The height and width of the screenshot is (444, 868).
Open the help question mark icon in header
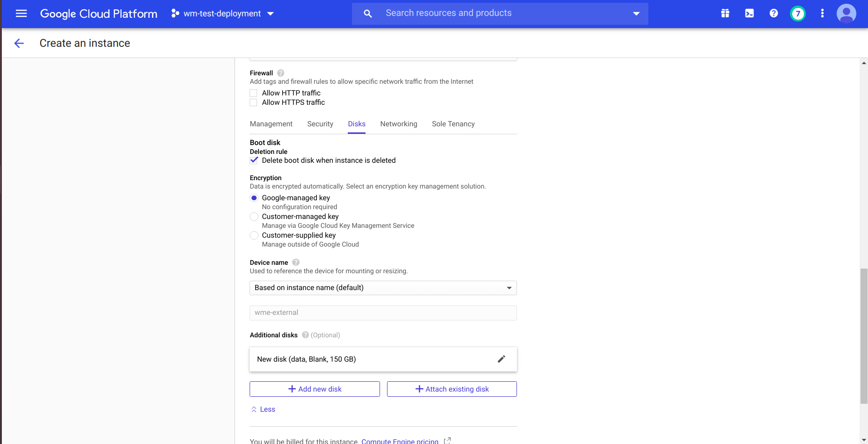pyautogui.click(x=774, y=14)
